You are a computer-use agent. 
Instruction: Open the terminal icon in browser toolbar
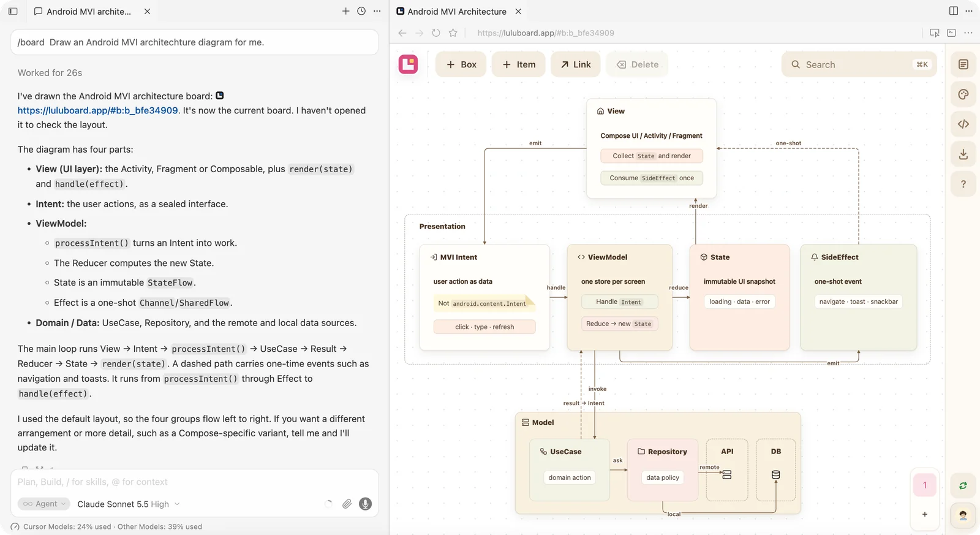pyautogui.click(x=951, y=33)
